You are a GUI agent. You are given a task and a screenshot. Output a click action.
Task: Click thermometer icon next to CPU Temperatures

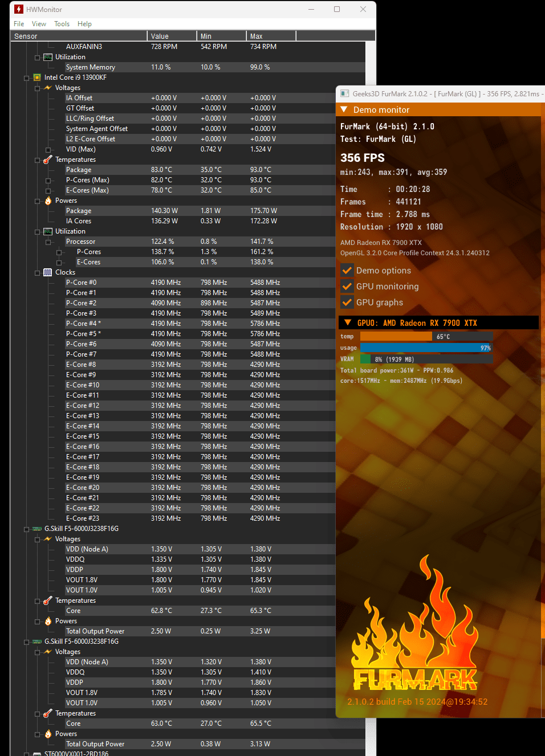[x=48, y=160]
